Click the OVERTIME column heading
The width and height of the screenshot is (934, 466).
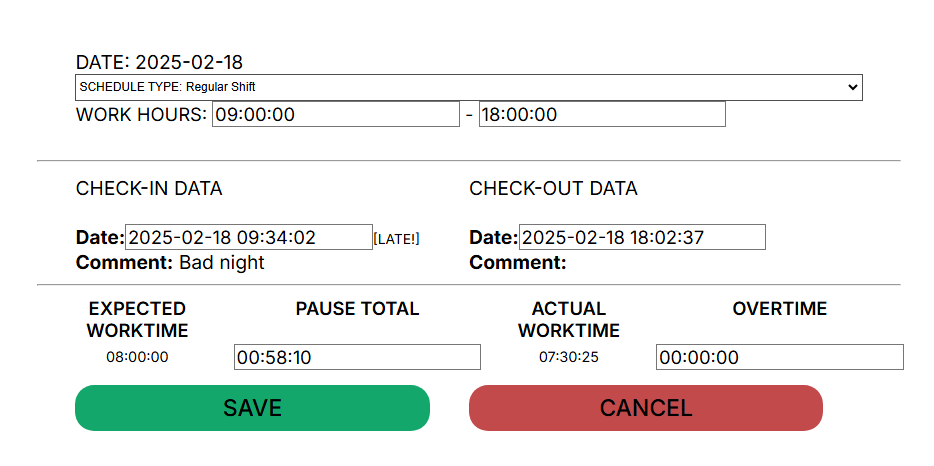coord(779,309)
